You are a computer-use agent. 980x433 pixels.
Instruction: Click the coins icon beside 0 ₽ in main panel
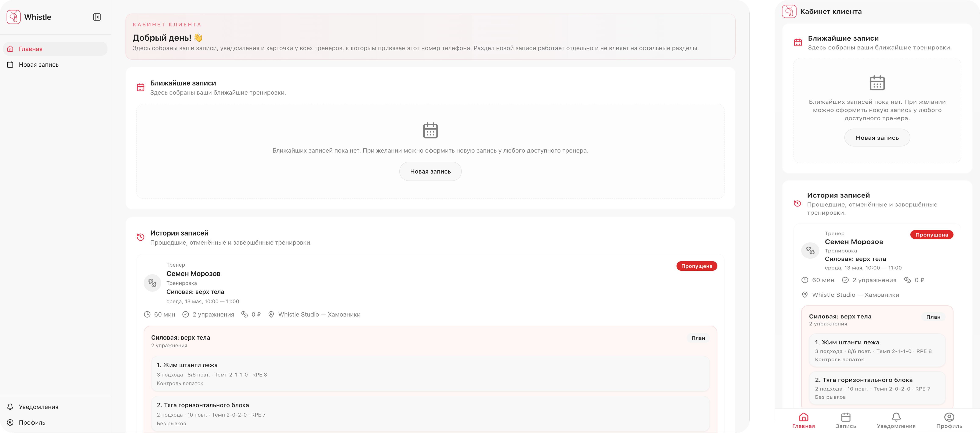tap(245, 314)
